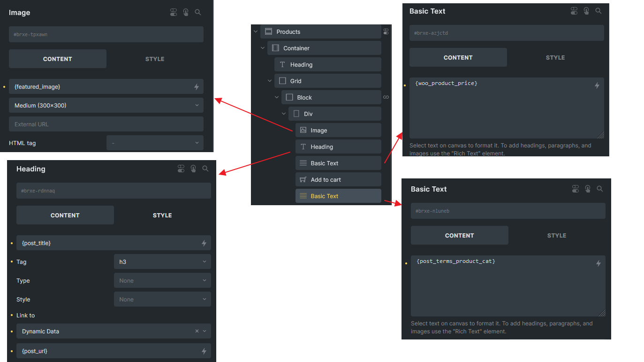Image resolution: width=644 pixels, height=362 pixels.
Task: Toggle conditions icon in the Heading panel header
Action: [x=181, y=169]
